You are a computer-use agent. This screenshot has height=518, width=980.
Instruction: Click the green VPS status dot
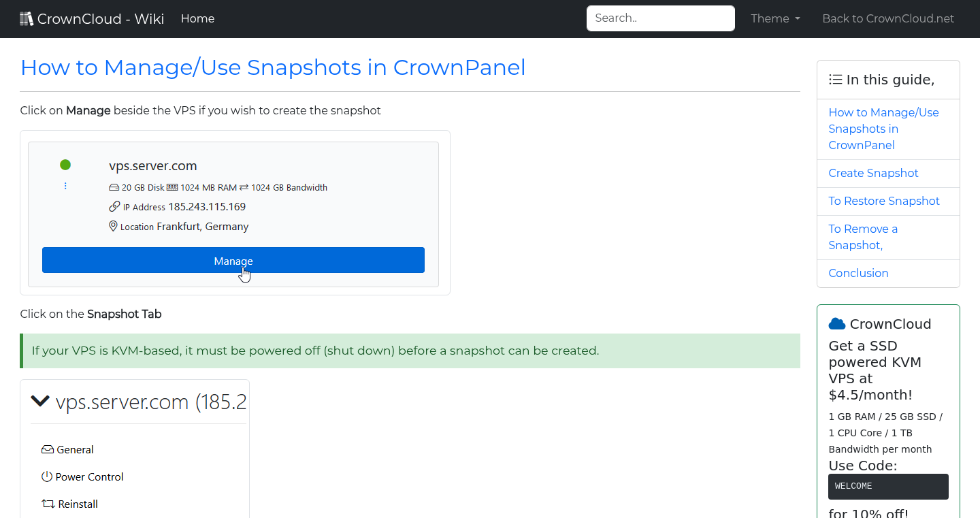point(65,165)
